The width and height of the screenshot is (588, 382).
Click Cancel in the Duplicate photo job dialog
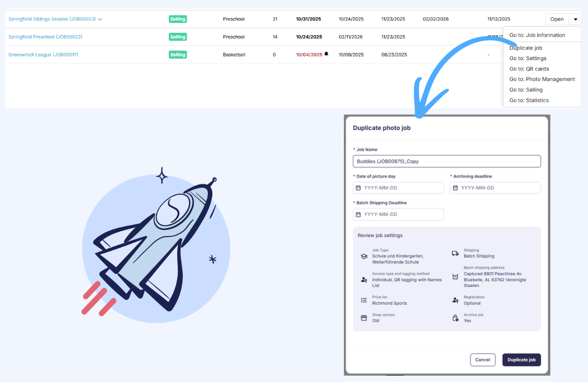coord(482,360)
